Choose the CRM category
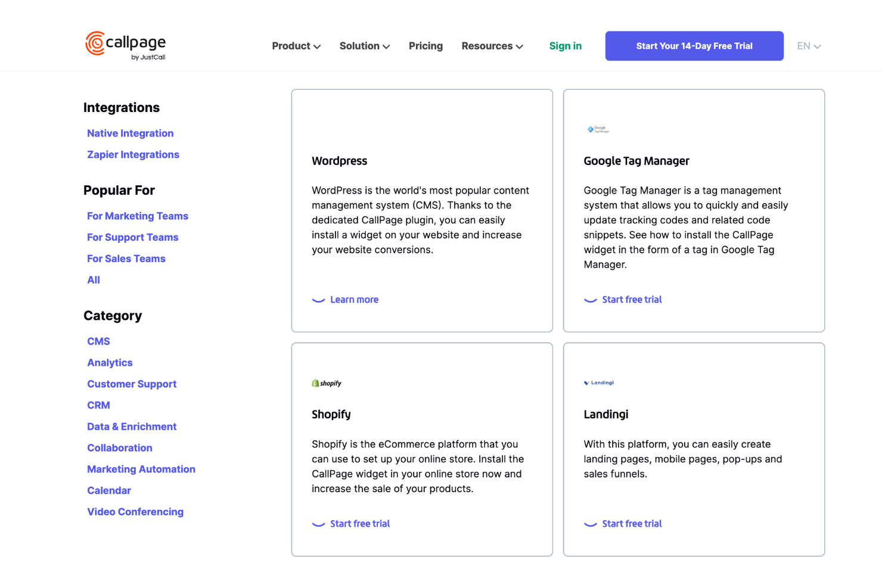This screenshot has height=588, width=882. [98, 405]
